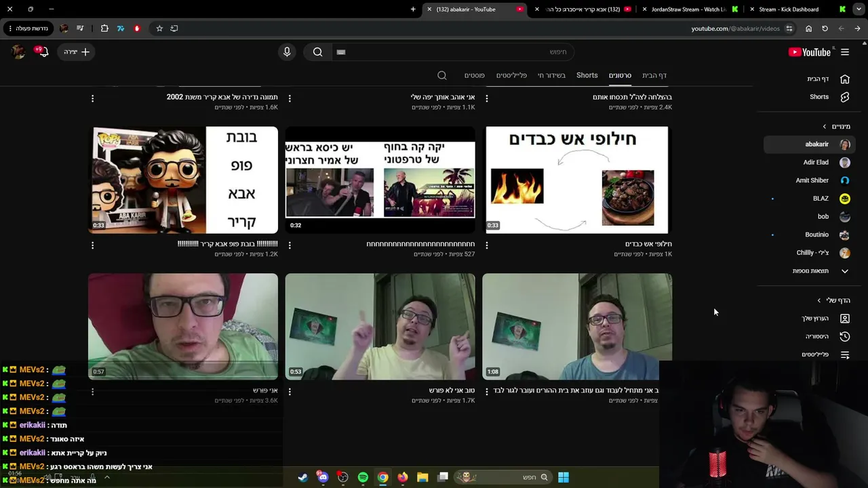Switch to the channel's 'פלייליסטים' tab
Viewport: 868px width, 488px height.
tap(511, 75)
